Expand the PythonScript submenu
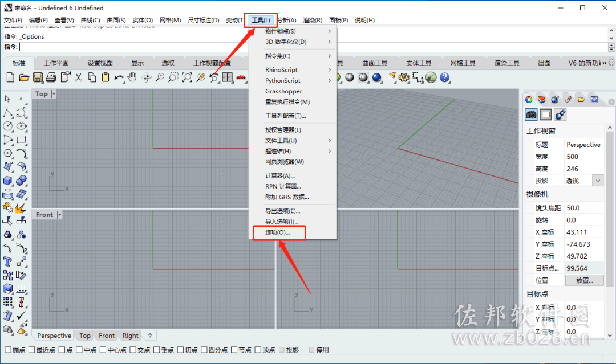Screen dimensions: 616x364 [293, 80]
